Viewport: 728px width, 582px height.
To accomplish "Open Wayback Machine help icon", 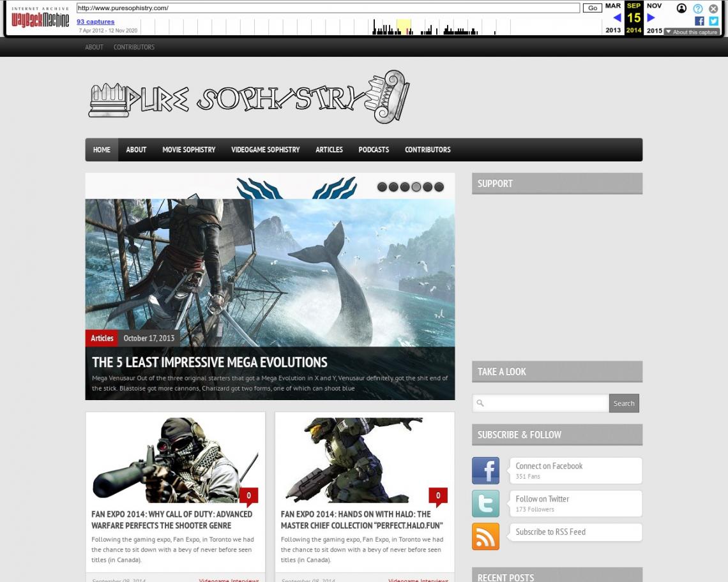I will [x=698, y=8].
